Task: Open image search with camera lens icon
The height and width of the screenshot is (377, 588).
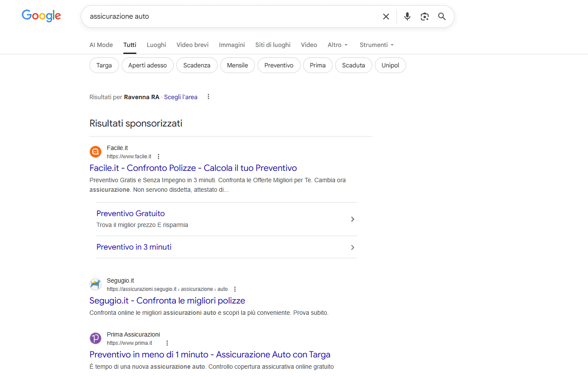Action: tap(425, 17)
